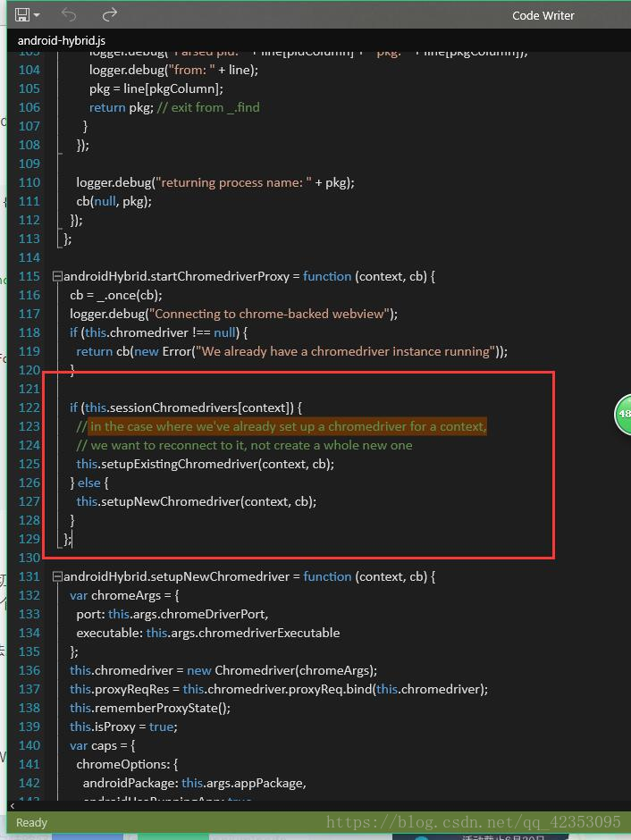This screenshot has width=631, height=840.
Task: Click the 'logger.debug("from: " + line);' line
Action: [173, 70]
